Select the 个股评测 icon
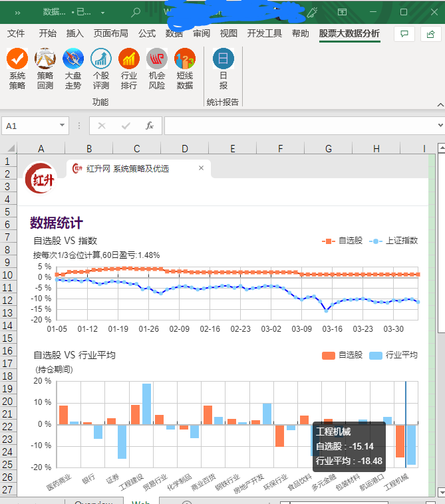 click(x=101, y=68)
